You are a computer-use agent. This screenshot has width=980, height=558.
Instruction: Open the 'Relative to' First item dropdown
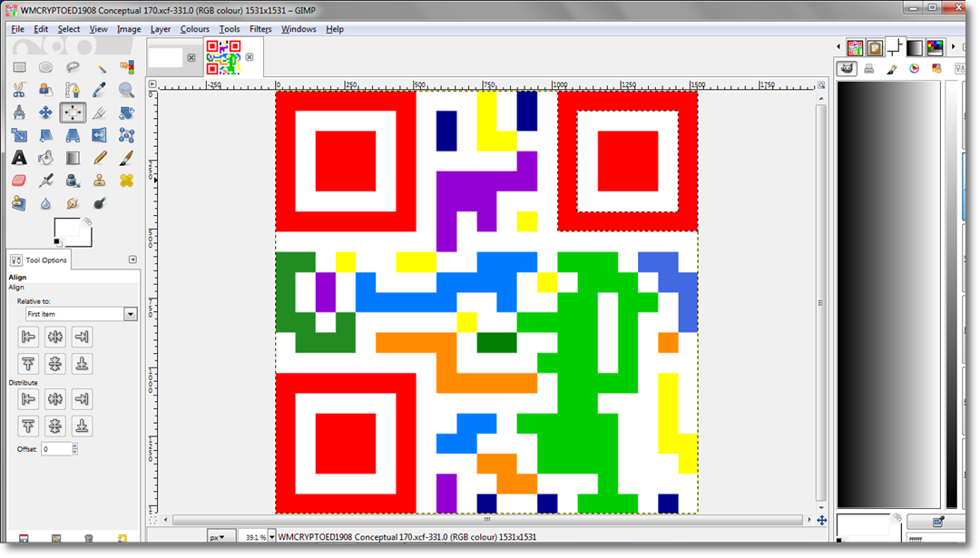tap(82, 314)
